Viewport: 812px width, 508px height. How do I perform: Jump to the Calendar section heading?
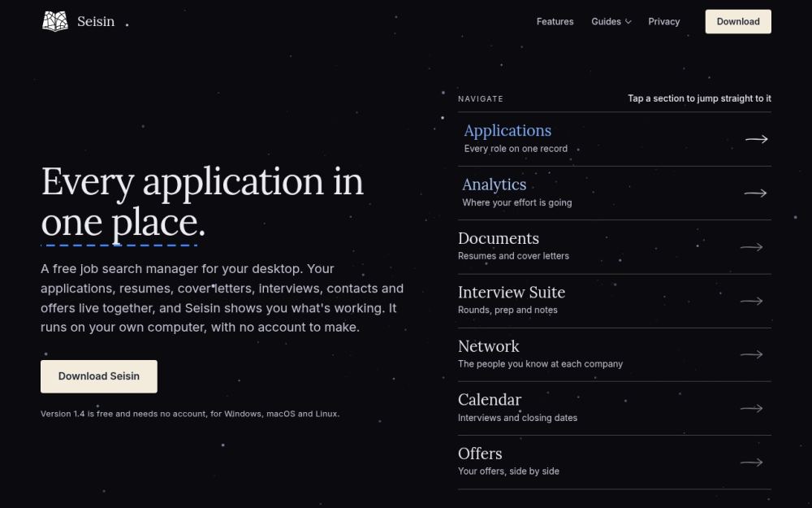(490, 400)
